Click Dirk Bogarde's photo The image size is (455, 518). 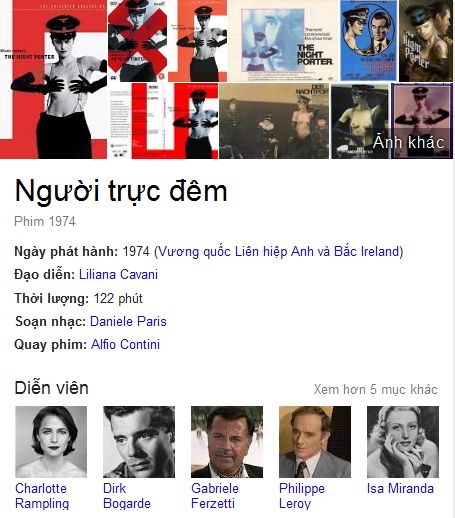point(139,442)
